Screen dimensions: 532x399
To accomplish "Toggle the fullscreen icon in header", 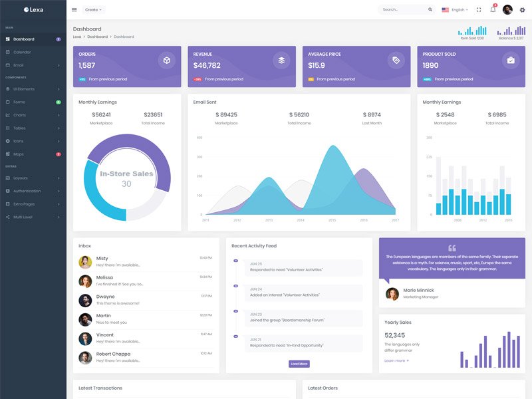I will 479,10.
